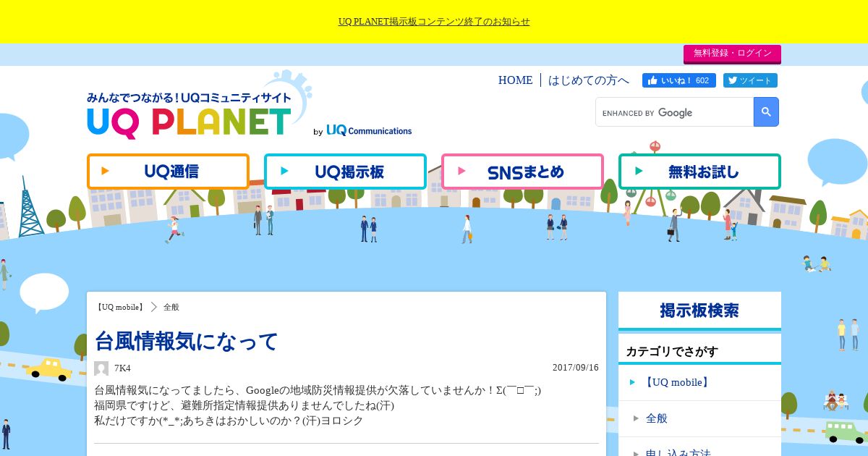Click the magnifier search submit icon

click(766, 112)
